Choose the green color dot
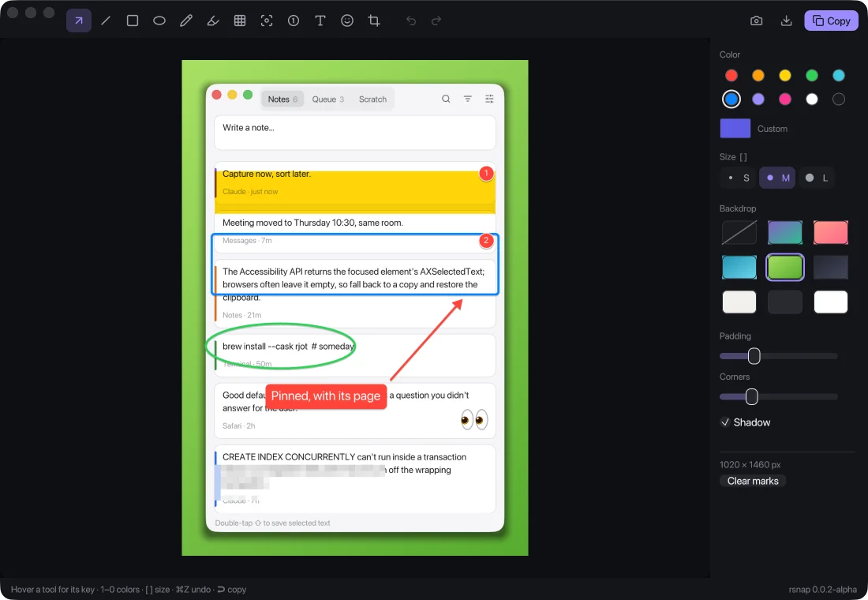This screenshot has height=600, width=868. pyautogui.click(x=811, y=75)
